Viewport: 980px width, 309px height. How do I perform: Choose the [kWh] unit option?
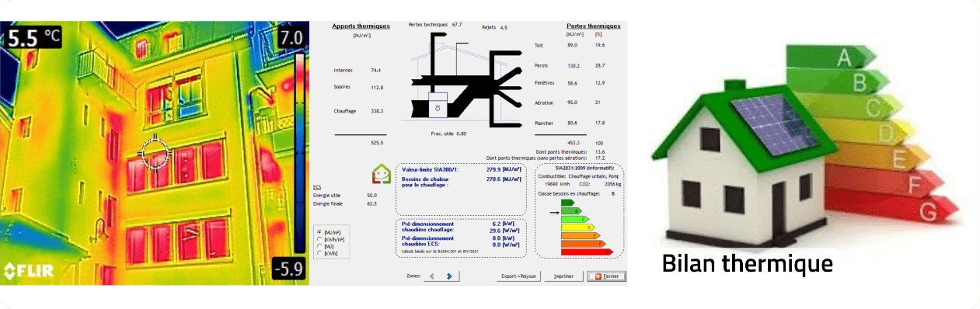click(x=319, y=253)
